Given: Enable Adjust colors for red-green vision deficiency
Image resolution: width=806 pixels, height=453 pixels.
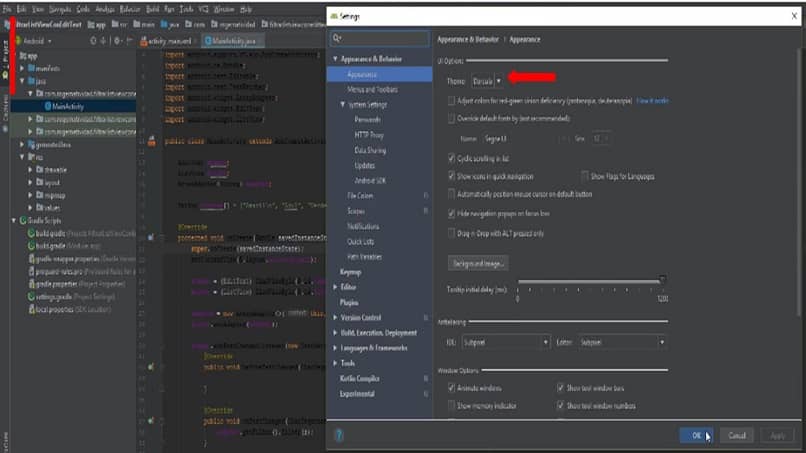Looking at the screenshot, I should tap(451, 101).
